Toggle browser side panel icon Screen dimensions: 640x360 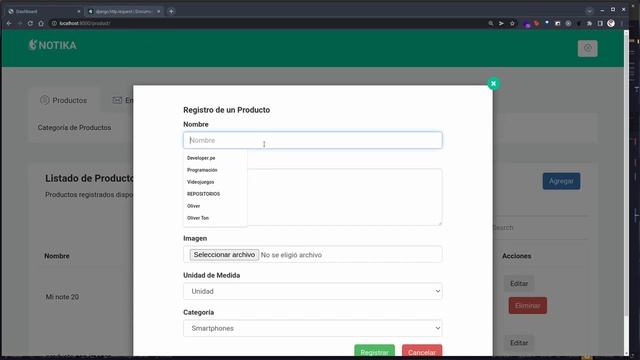tap(600, 24)
